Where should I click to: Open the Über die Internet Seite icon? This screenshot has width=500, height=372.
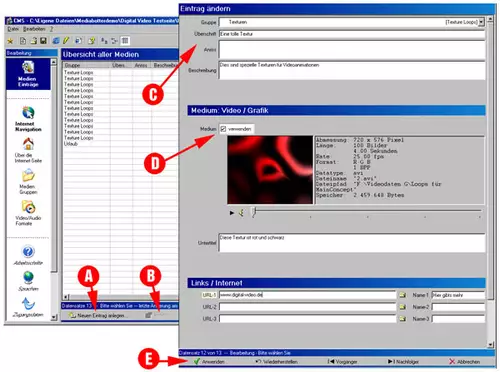tap(28, 150)
